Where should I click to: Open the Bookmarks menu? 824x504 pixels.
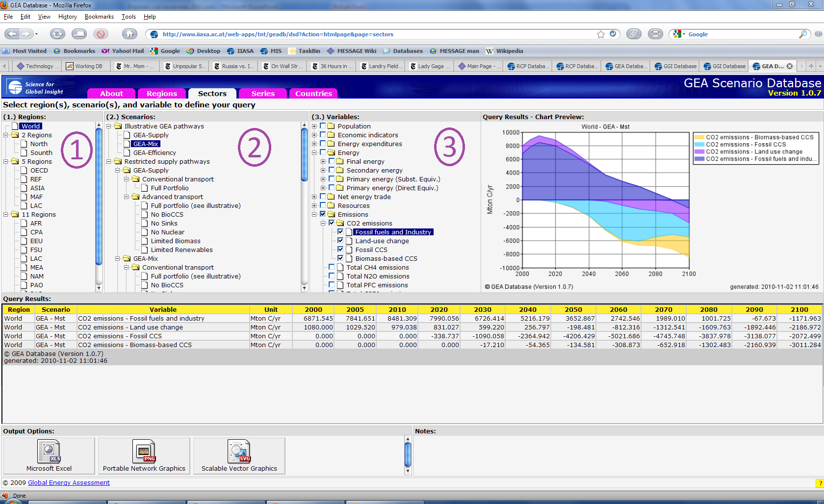99,17
